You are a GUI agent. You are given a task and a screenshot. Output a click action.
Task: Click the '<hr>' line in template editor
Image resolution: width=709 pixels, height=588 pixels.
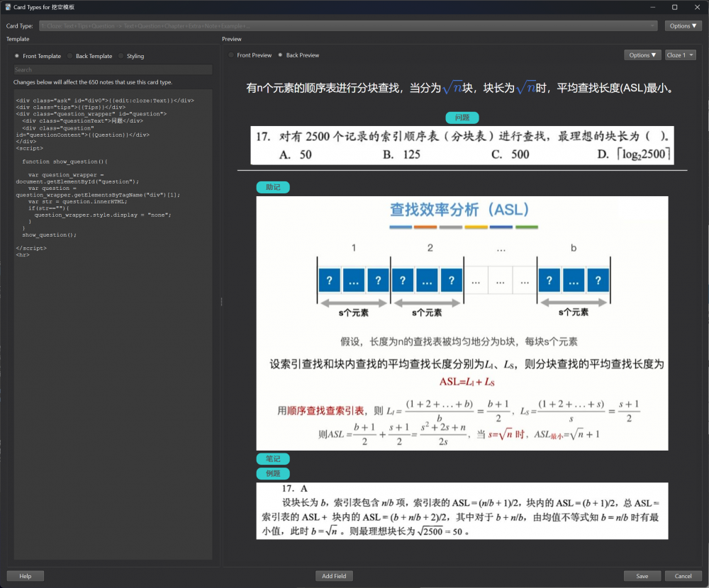(x=23, y=255)
